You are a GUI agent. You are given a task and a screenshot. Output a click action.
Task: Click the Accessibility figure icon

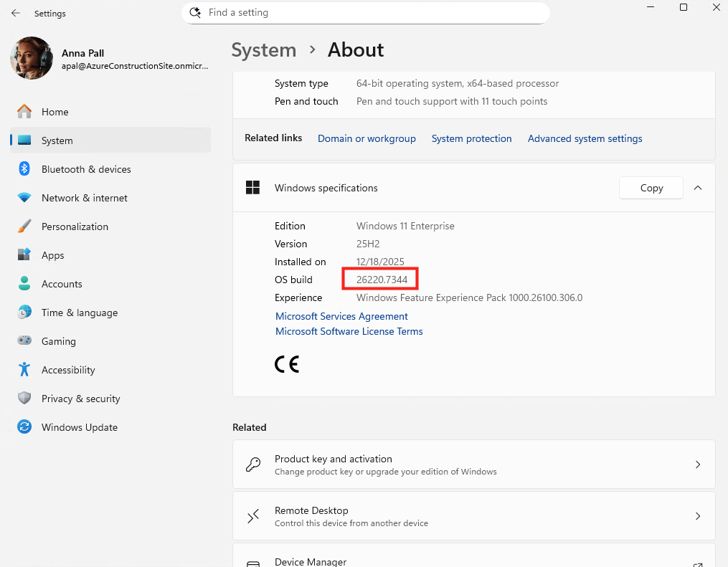[24, 370]
